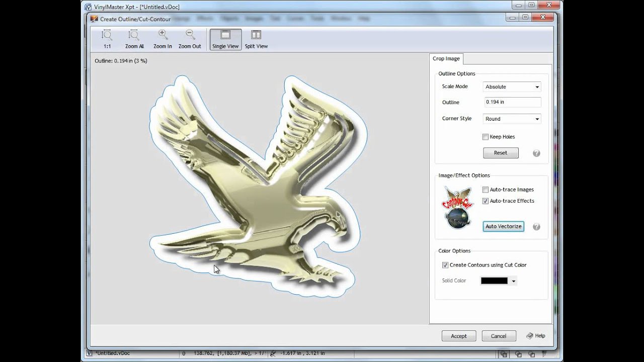Click the Color Options heading
This screenshot has width=644, height=362.
[x=454, y=251]
